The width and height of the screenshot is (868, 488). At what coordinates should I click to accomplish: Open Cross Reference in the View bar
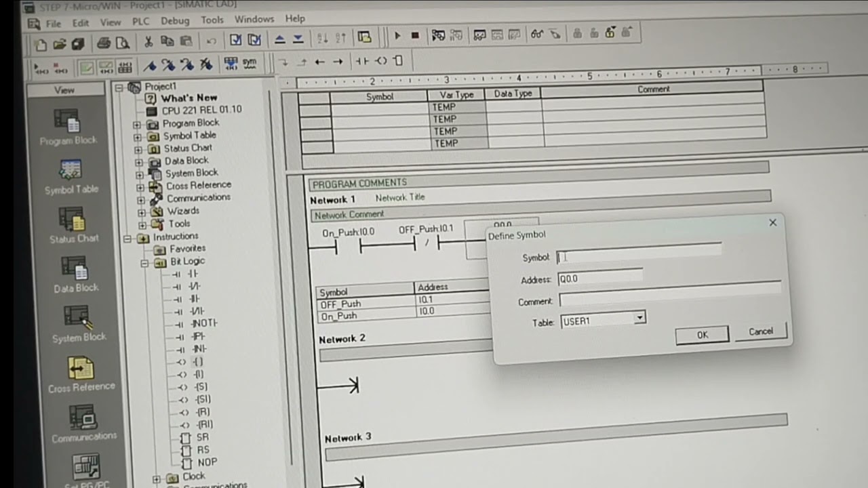coord(81,374)
